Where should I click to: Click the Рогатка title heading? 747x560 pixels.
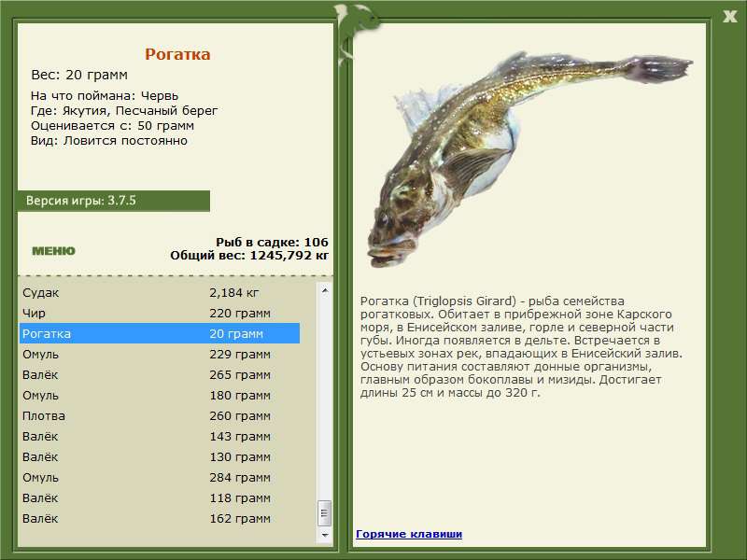[x=177, y=54]
